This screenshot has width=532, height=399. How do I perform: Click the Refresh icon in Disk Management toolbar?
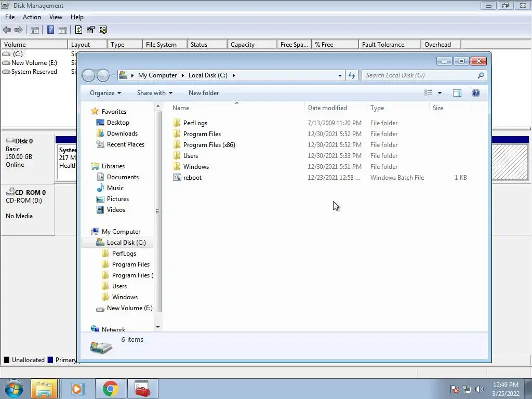pos(79,30)
